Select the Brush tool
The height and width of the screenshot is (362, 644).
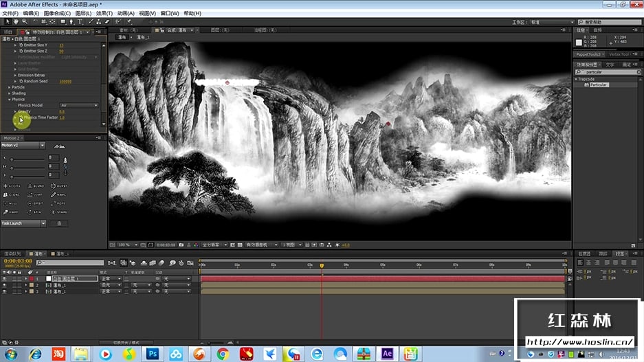point(91,22)
